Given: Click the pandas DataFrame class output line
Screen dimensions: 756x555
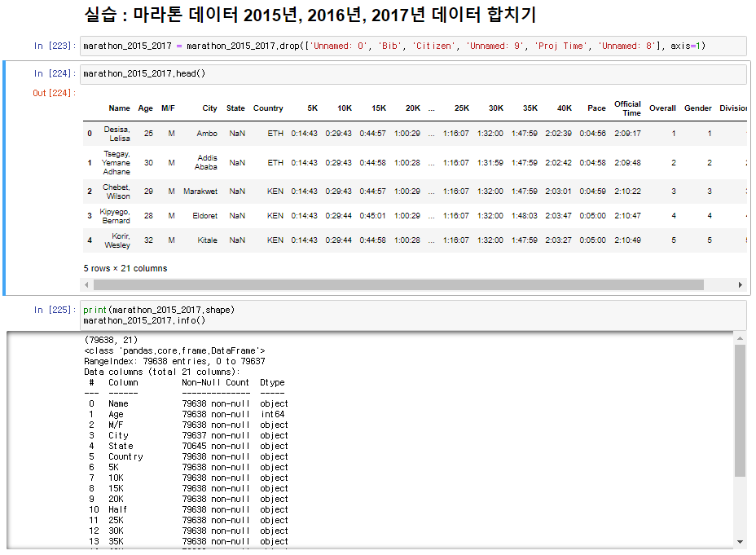Looking at the screenshot, I should tap(174, 350).
